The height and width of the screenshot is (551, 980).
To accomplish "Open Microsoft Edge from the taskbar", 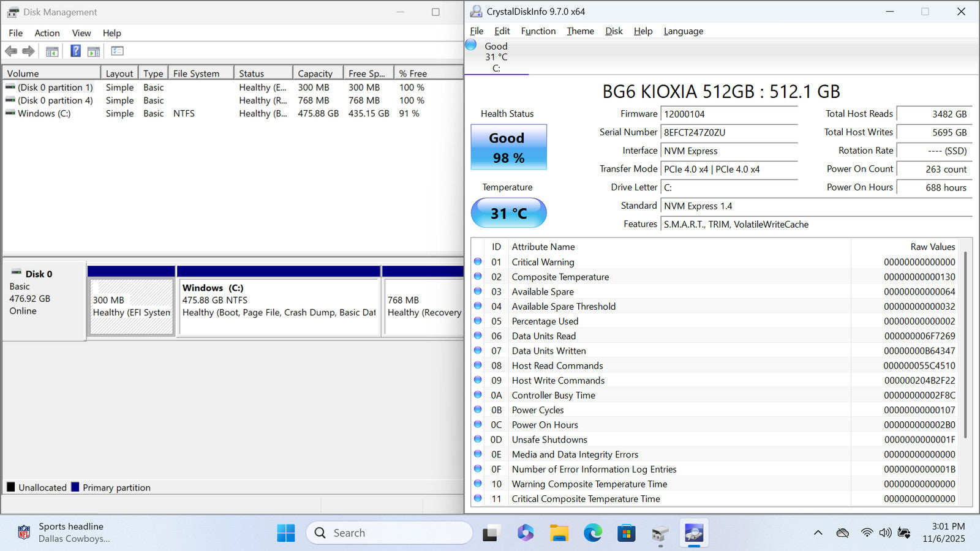I will pos(592,533).
